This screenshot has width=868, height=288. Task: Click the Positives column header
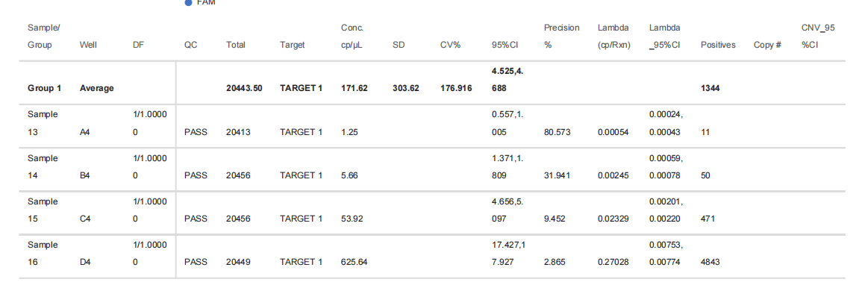click(718, 45)
